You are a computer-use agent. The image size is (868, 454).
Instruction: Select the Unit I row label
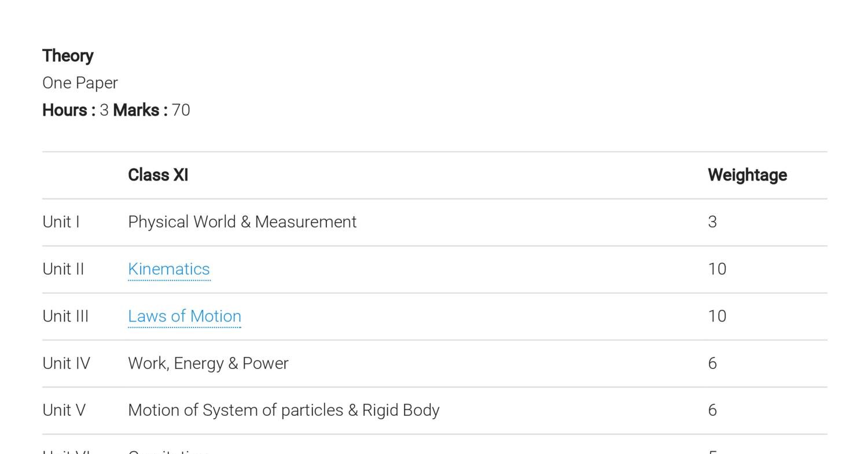[61, 222]
